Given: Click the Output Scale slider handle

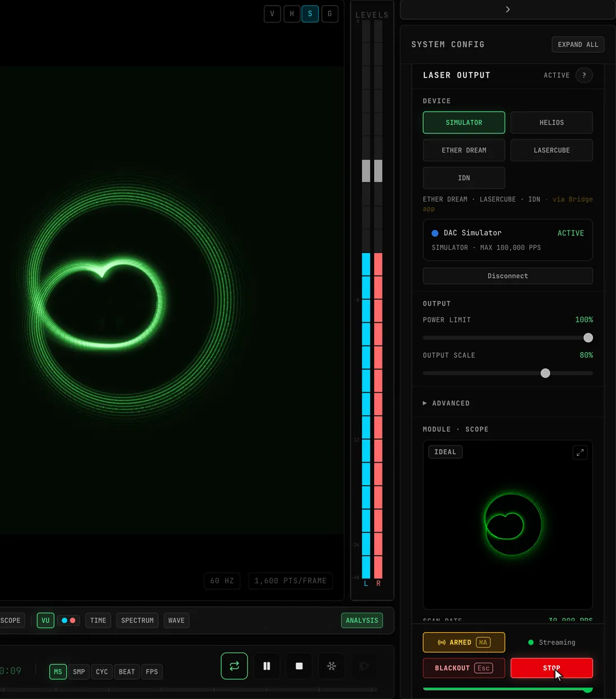Looking at the screenshot, I should click(x=545, y=373).
